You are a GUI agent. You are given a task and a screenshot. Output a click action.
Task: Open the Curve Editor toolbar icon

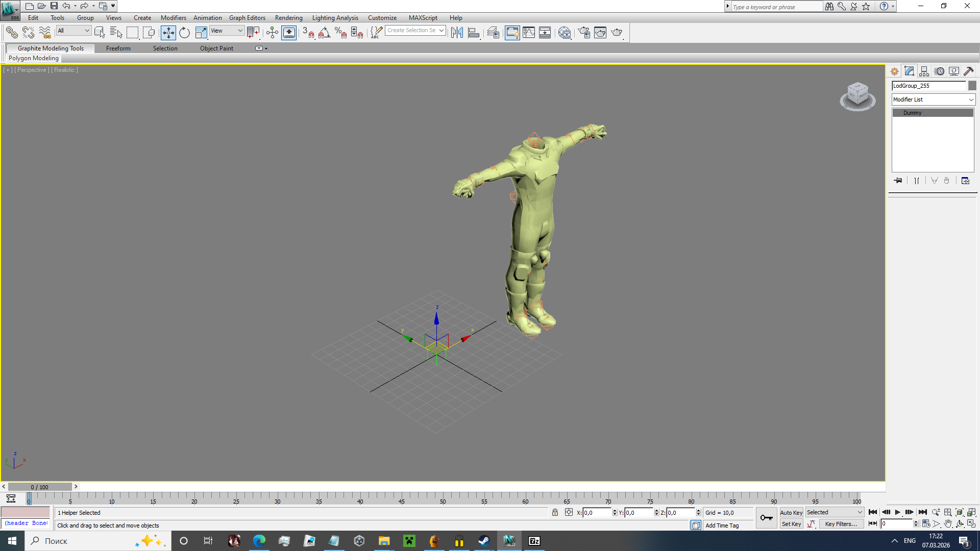click(529, 33)
